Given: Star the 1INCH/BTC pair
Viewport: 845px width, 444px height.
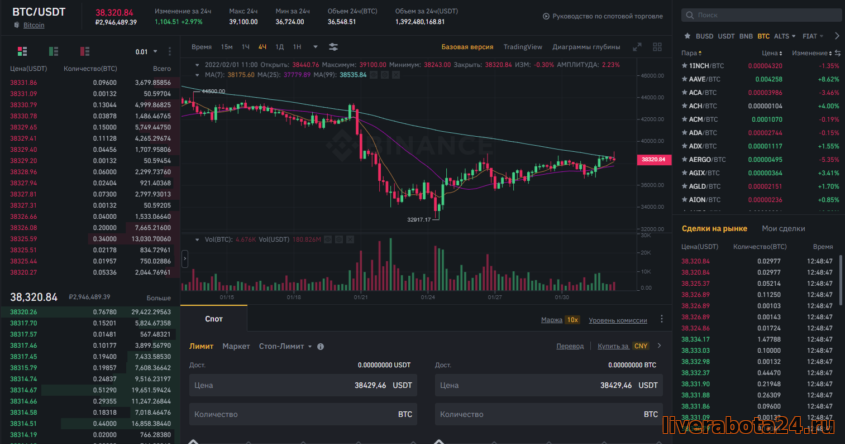Looking at the screenshot, I should (x=682, y=64).
